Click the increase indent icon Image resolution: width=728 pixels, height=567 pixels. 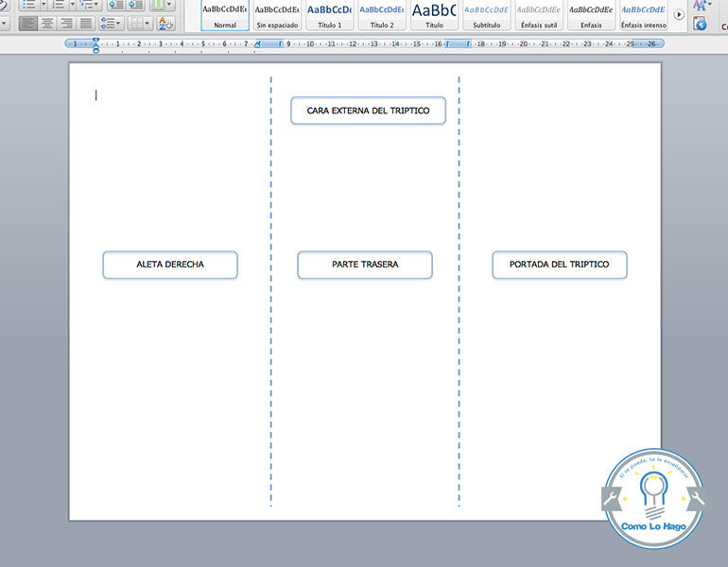point(134,5)
